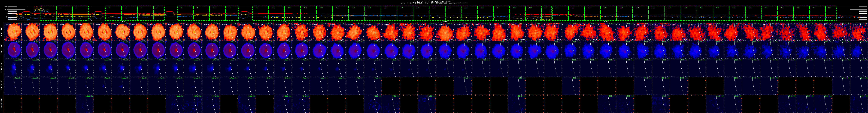868x113 pixels.
Task: Click the 01:30 time axis label
Action: coord(606,22)
